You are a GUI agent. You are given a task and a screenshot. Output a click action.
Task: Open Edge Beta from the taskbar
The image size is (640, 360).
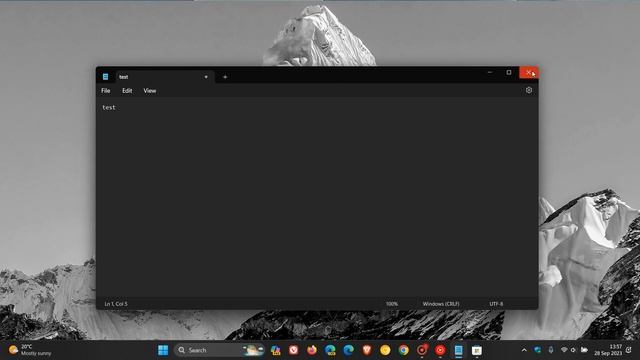pos(330,350)
